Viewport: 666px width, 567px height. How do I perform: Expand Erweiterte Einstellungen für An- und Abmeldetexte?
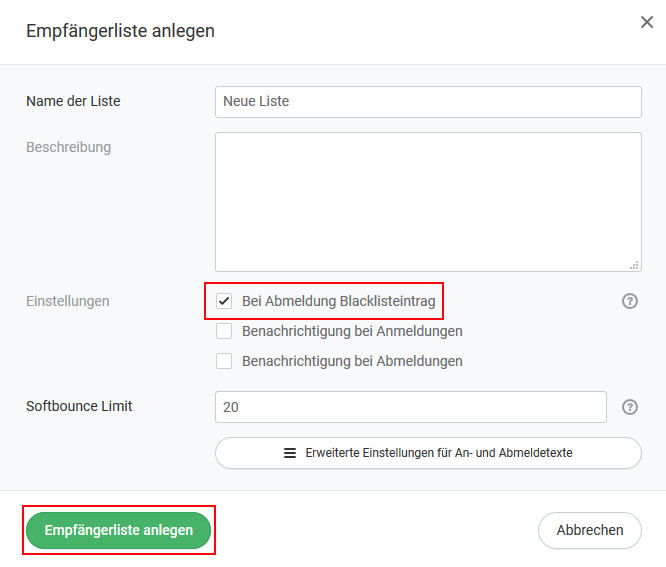[428, 453]
